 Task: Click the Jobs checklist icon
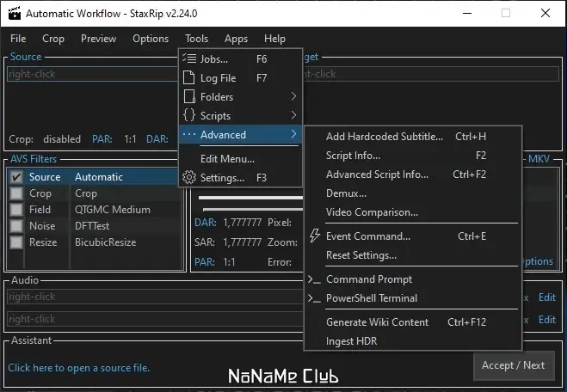[x=189, y=58]
